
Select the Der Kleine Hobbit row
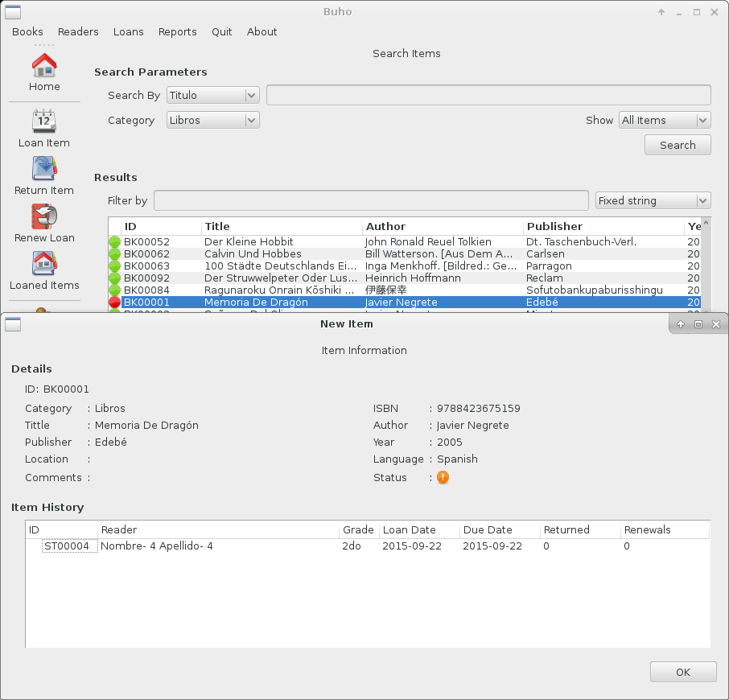[404, 241]
